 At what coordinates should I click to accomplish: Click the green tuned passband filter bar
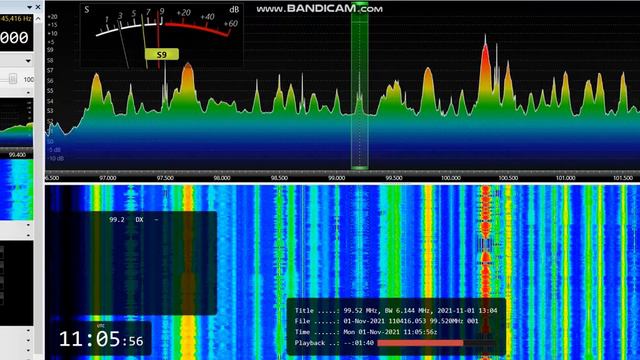tap(360, 86)
